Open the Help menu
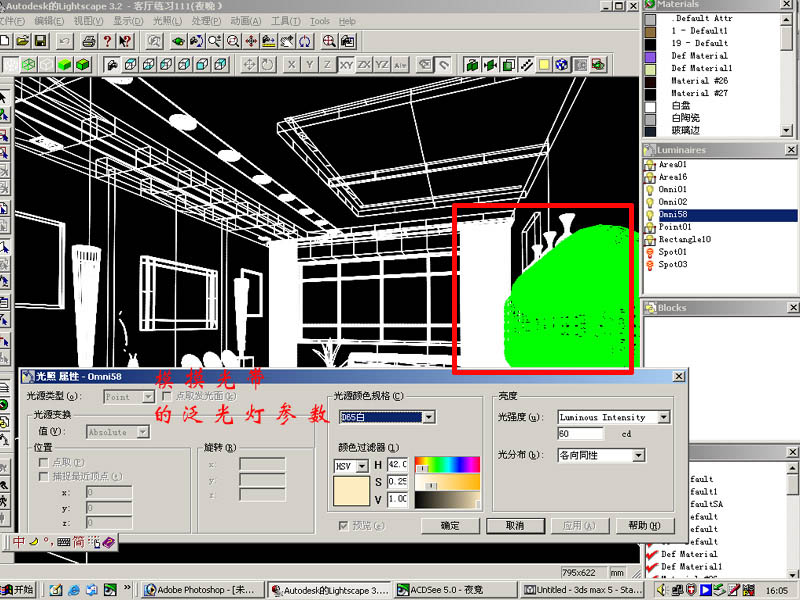The height and width of the screenshot is (600, 800). [347, 21]
